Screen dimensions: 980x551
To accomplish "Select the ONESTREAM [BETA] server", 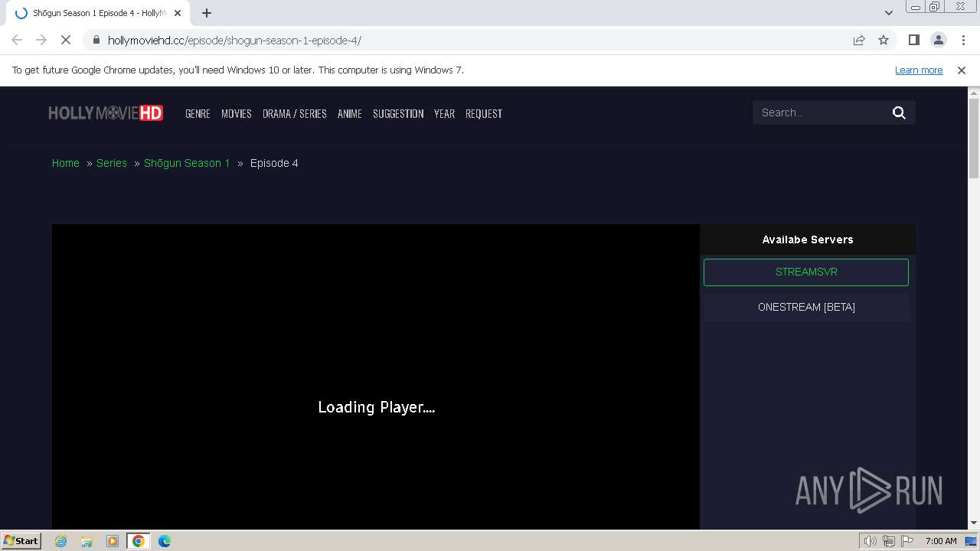I will (806, 307).
